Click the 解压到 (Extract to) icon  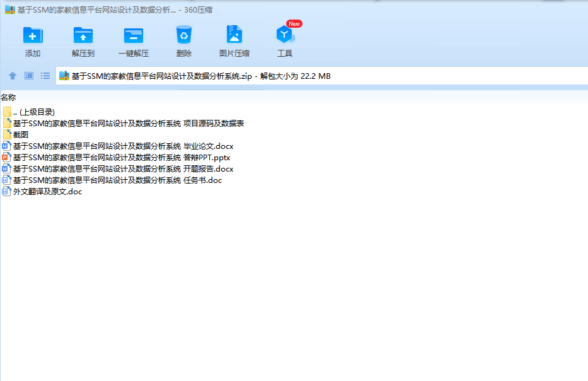(83, 36)
